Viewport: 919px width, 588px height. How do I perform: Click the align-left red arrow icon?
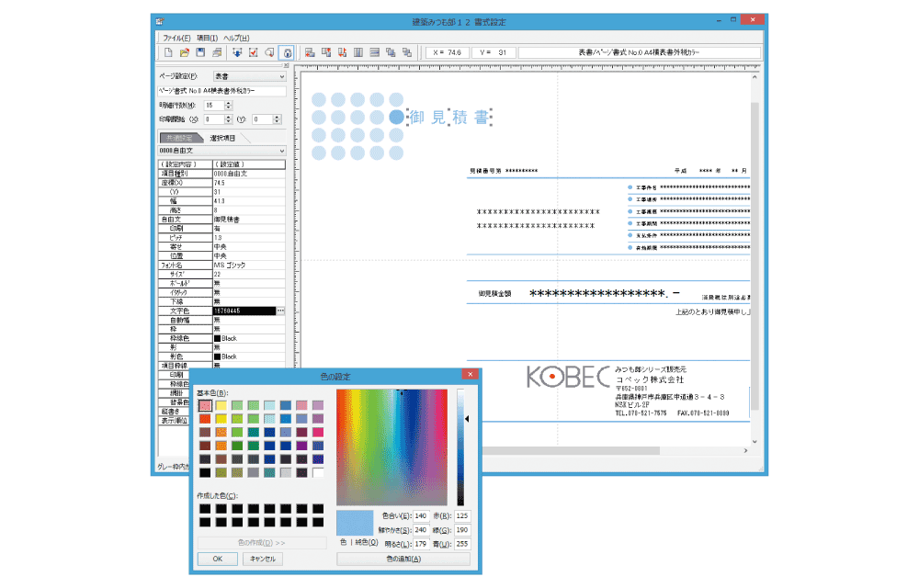(310, 52)
